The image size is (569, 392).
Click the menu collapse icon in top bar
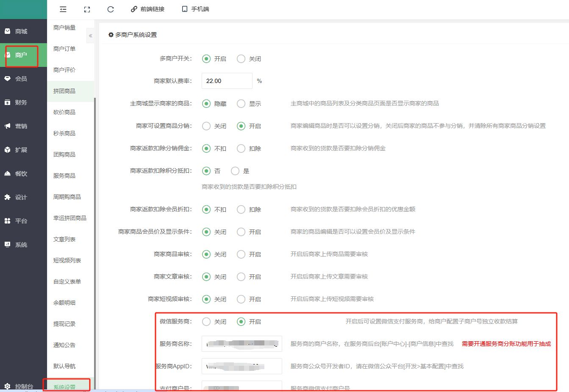tap(63, 9)
